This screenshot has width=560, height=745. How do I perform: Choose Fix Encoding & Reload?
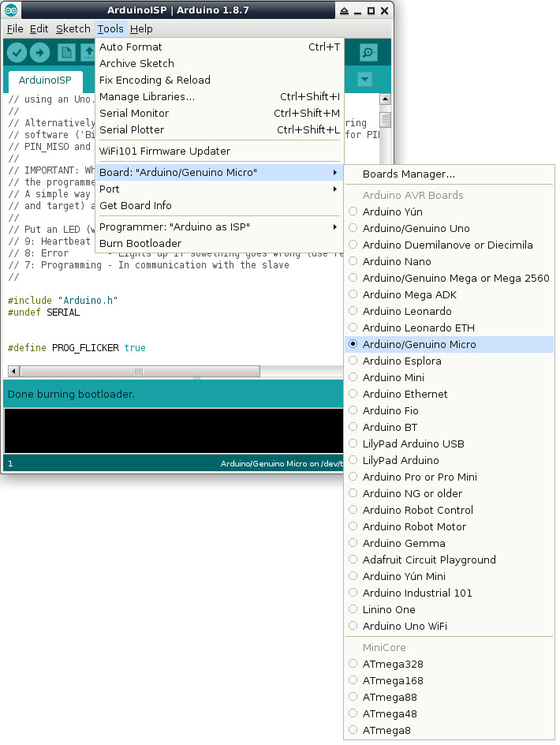click(x=219, y=80)
